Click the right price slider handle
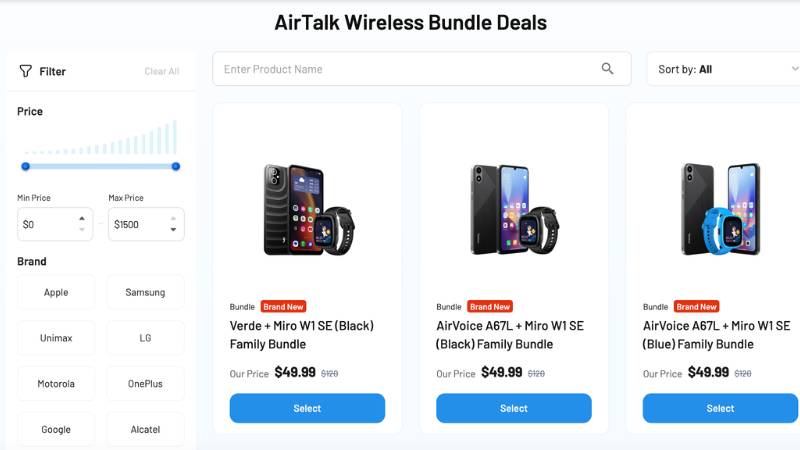This screenshot has height=450, width=800. (176, 166)
